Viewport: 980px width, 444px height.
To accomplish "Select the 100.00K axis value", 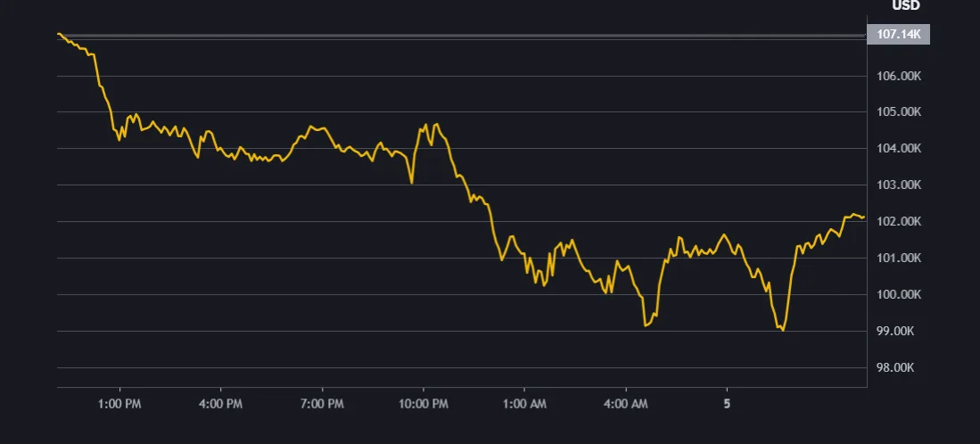I will pos(899,295).
